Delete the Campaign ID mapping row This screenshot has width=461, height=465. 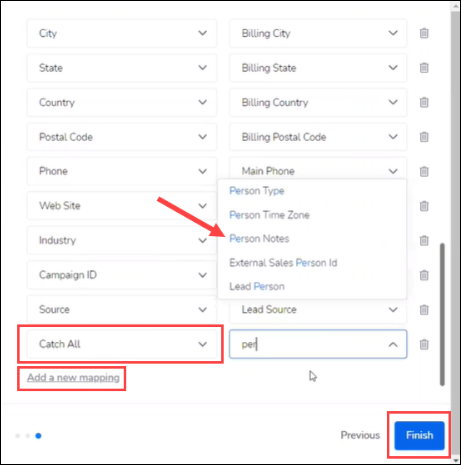(x=424, y=275)
